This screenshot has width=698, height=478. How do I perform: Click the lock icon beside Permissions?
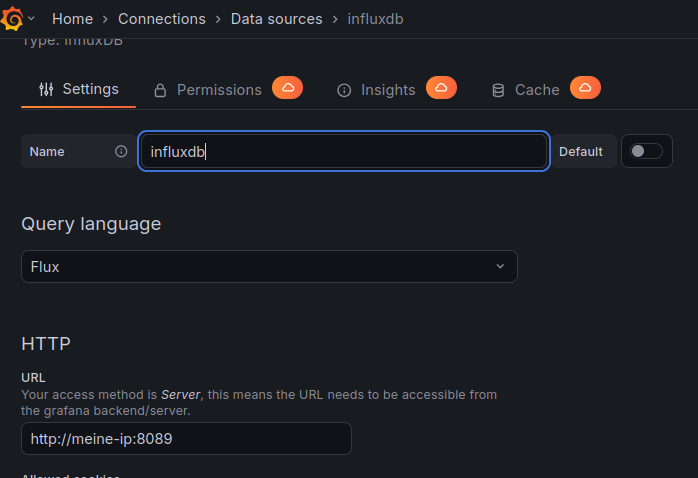coord(160,91)
